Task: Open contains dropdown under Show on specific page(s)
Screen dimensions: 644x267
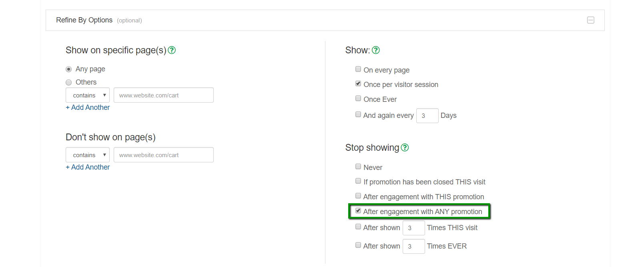Action: (x=88, y=95)
